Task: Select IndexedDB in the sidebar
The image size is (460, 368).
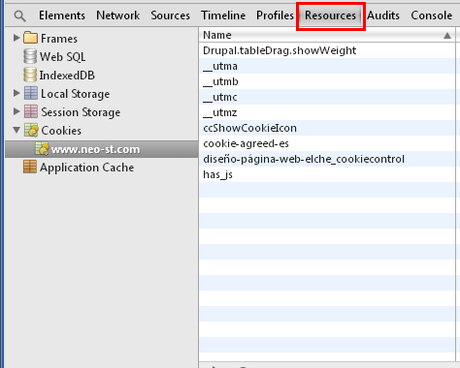Action: point(67,75)
